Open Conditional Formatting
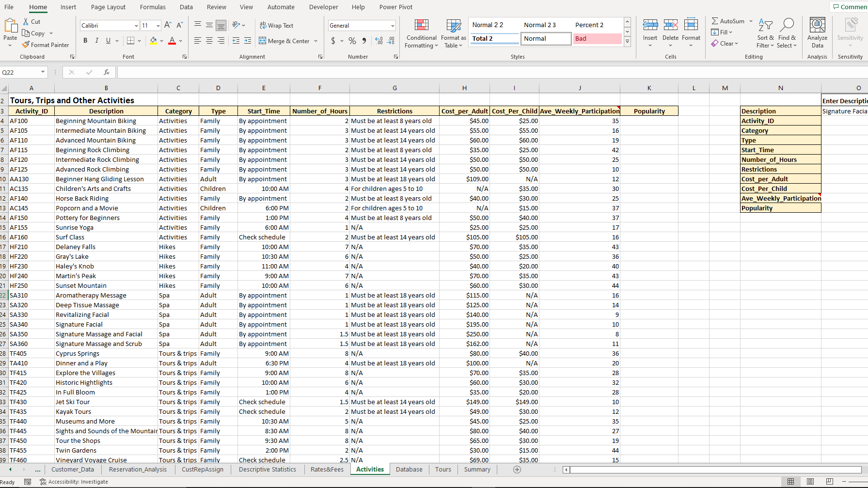Viewport: 868px width, 488px height. click(x=421, y=33)
